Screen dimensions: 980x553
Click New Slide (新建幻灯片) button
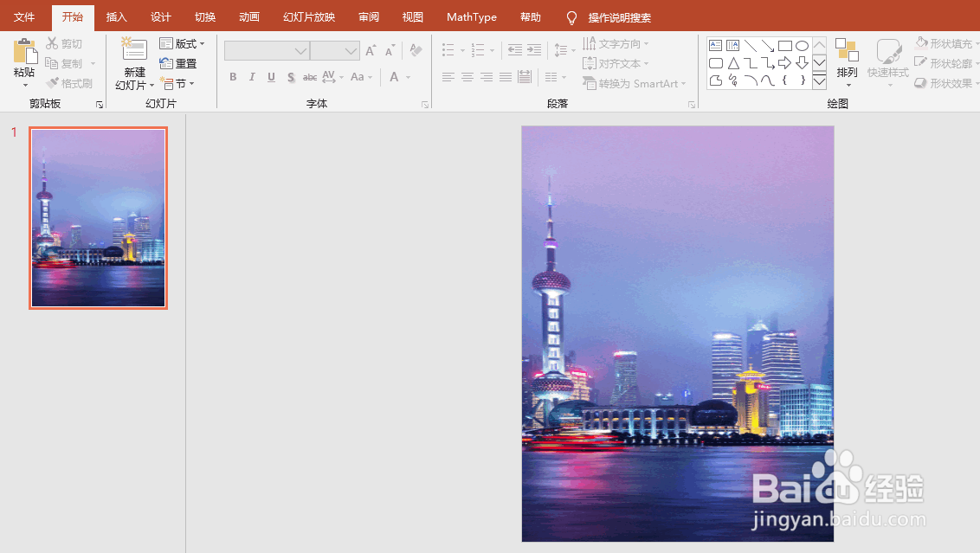coord(133,62)
